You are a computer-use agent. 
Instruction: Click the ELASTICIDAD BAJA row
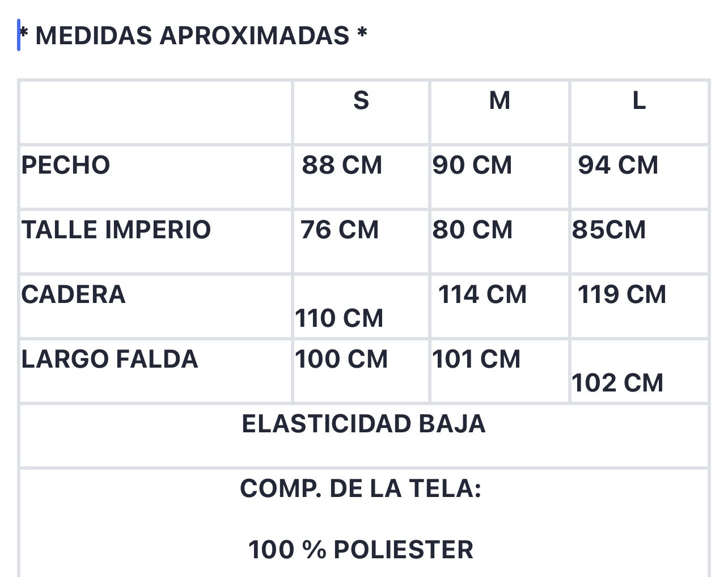click(x=364, y=435)
